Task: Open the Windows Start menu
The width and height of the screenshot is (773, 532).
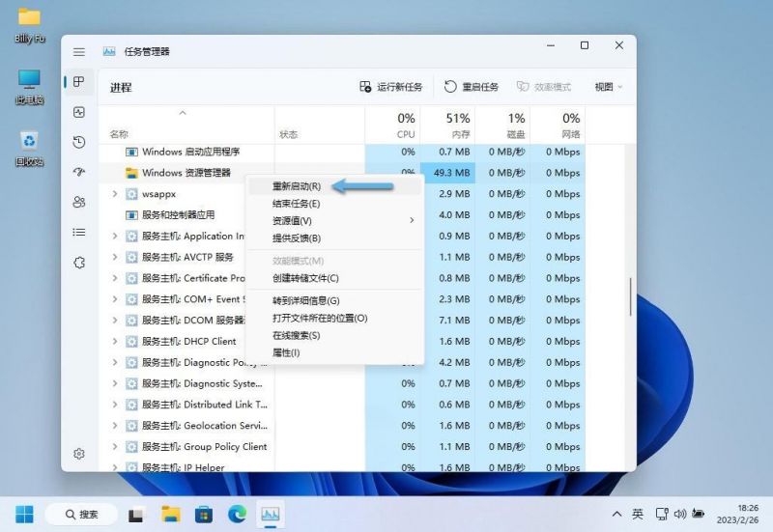Action: point(24,515)
